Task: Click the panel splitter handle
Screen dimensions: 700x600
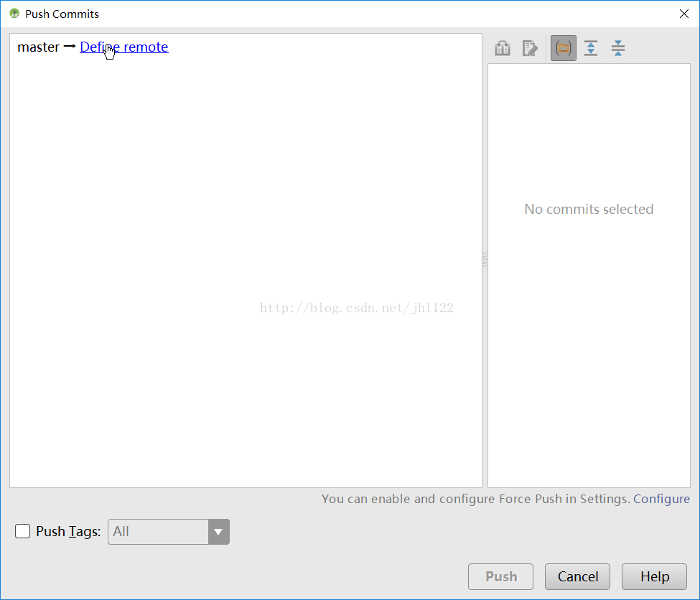Action: (485, 260)
